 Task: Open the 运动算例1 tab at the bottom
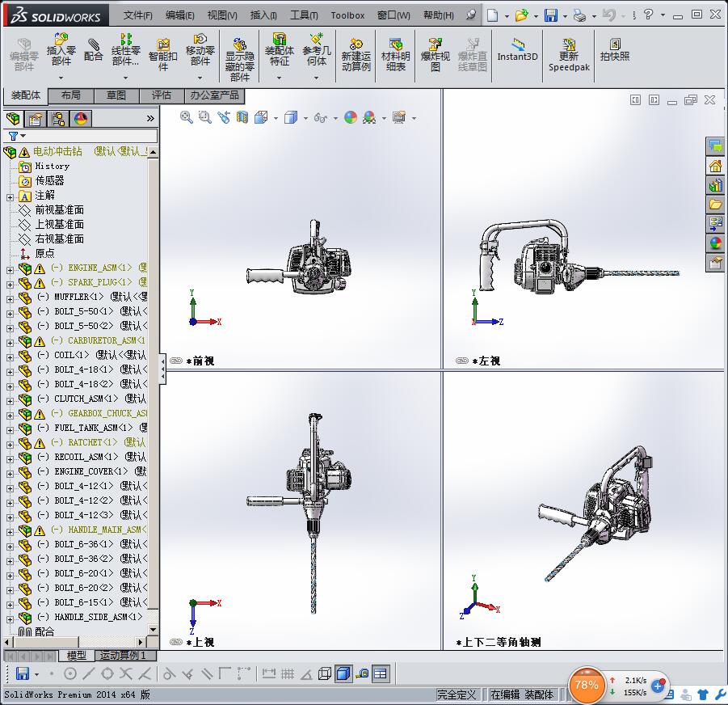point(123,656)
